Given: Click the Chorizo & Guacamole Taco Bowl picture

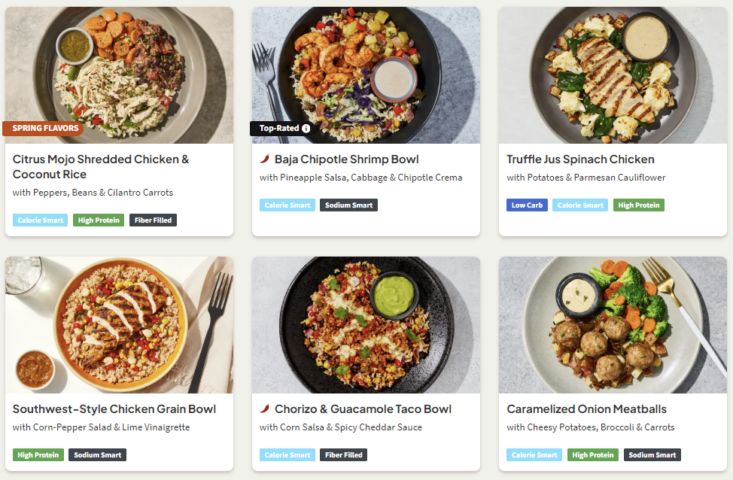Looking at the screenshot, I should coord(365,323).
